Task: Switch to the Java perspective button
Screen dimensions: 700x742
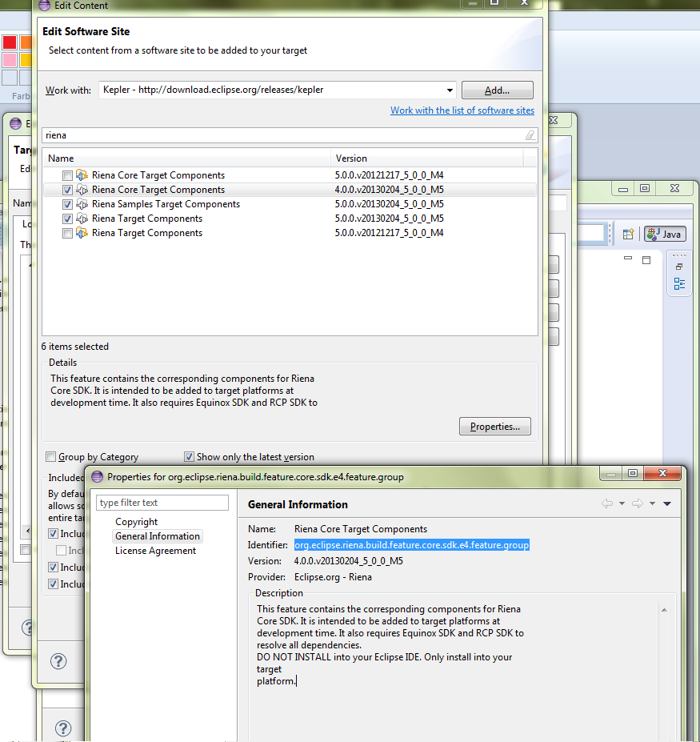Action: (665, 234)
